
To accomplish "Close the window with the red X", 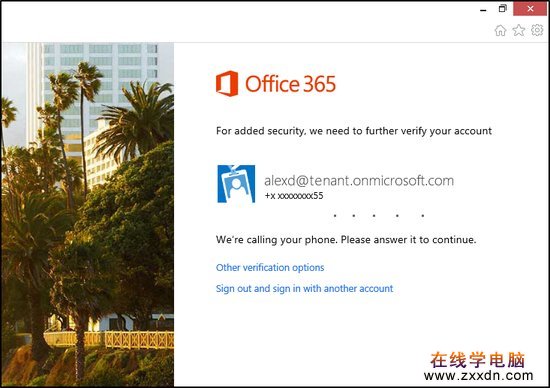I will (530, 9).
